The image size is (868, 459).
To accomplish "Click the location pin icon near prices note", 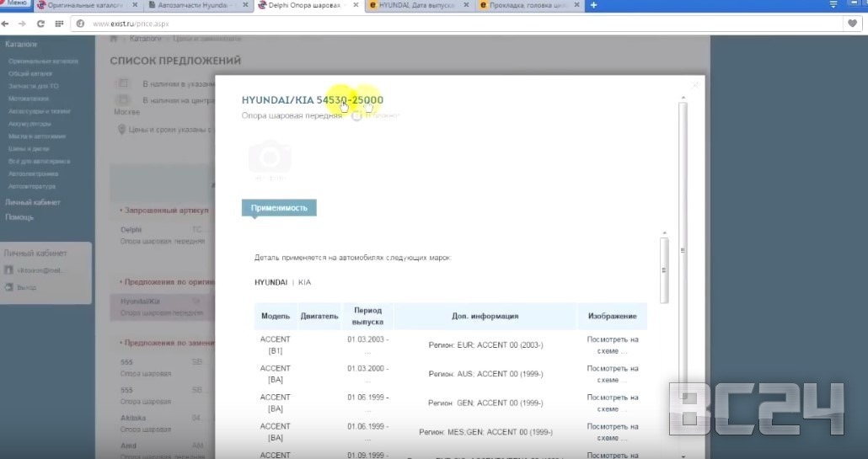I will pos(121,130).
